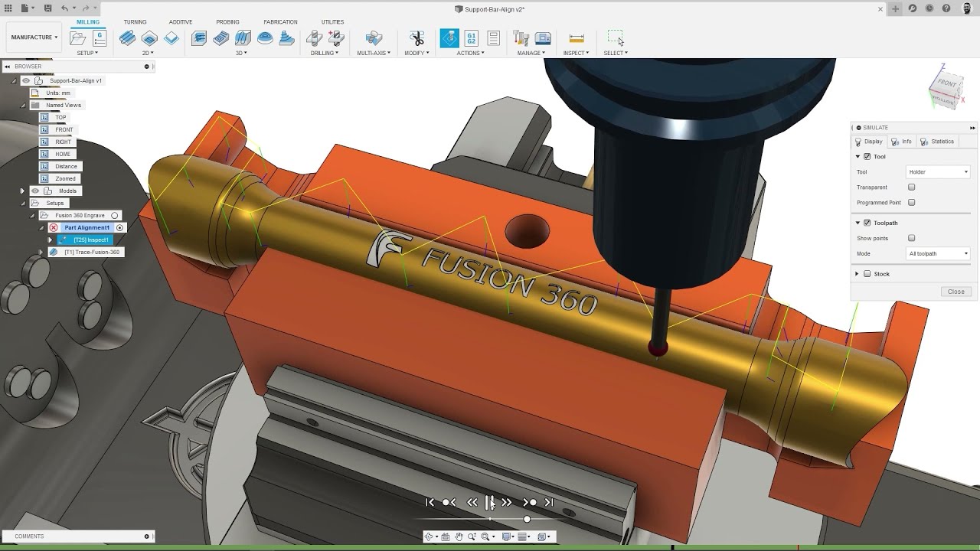
Task: Enable the Show points checkbox
Action: coord(911,238)
